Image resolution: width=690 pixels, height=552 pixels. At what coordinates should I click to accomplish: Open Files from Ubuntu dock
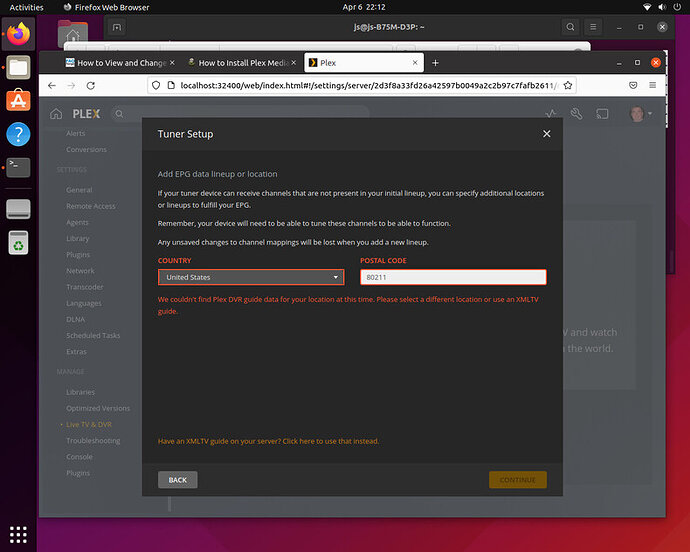18,67
